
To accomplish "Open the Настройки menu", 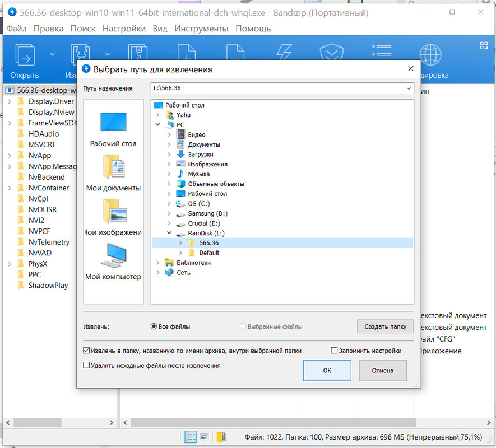I will (124, 29).
